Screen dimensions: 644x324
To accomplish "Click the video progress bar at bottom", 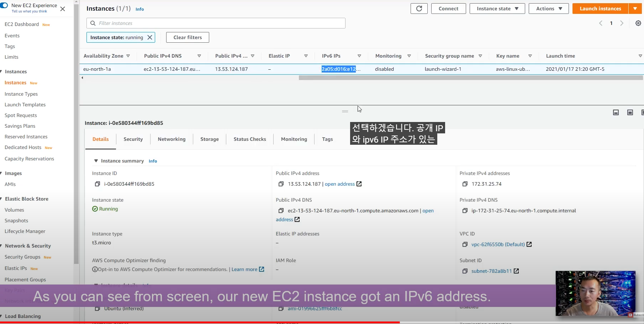I will [322, 322].
